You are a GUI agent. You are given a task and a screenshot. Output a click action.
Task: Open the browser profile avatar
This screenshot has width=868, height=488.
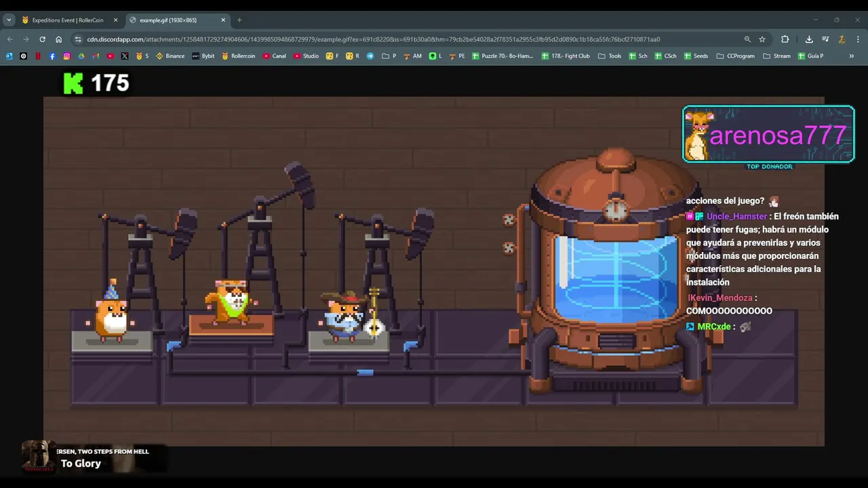point(842,39)
